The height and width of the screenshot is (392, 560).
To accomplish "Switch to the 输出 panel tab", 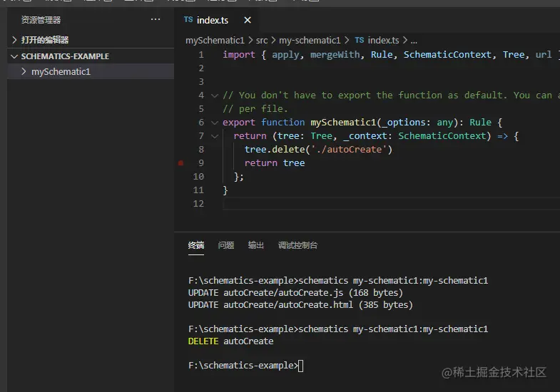I will pyautogui.click(x=255, y=245).
